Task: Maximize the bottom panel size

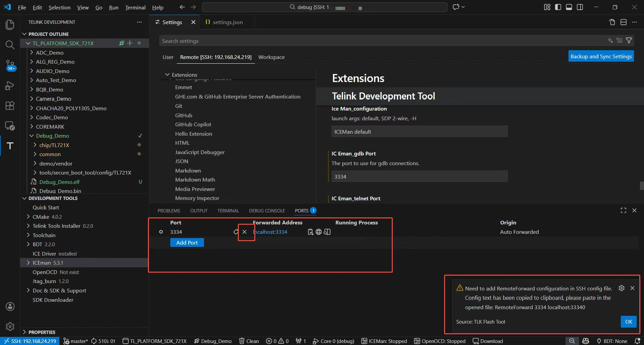Action: (x=623, y=210)
